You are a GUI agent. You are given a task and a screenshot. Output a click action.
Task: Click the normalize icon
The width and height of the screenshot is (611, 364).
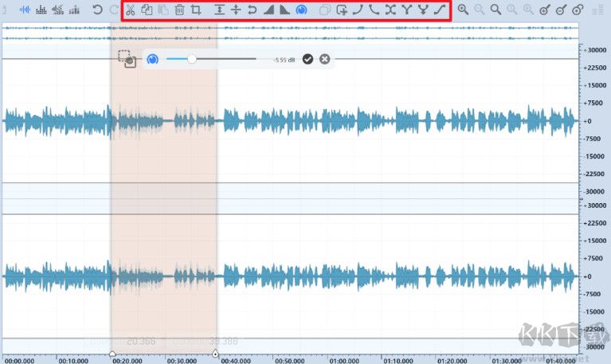click(219, 10)
